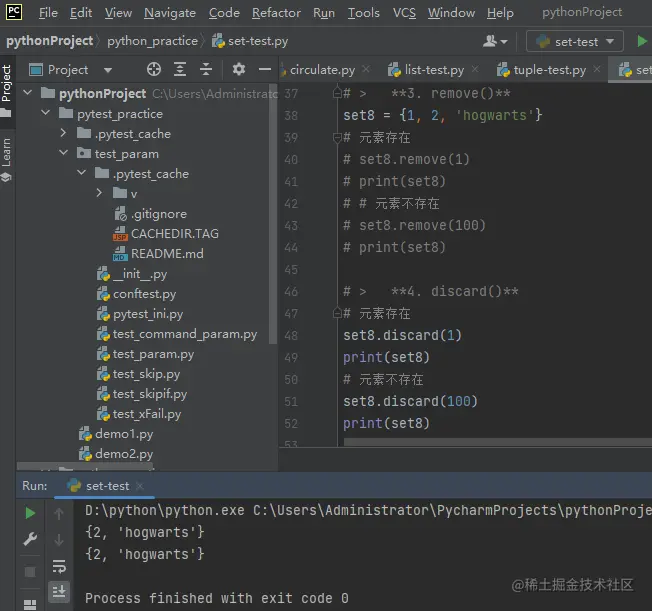This screenshot has width=652, height=611.
Task: Click python_practice breadcrumb
Action: (152, 41)
